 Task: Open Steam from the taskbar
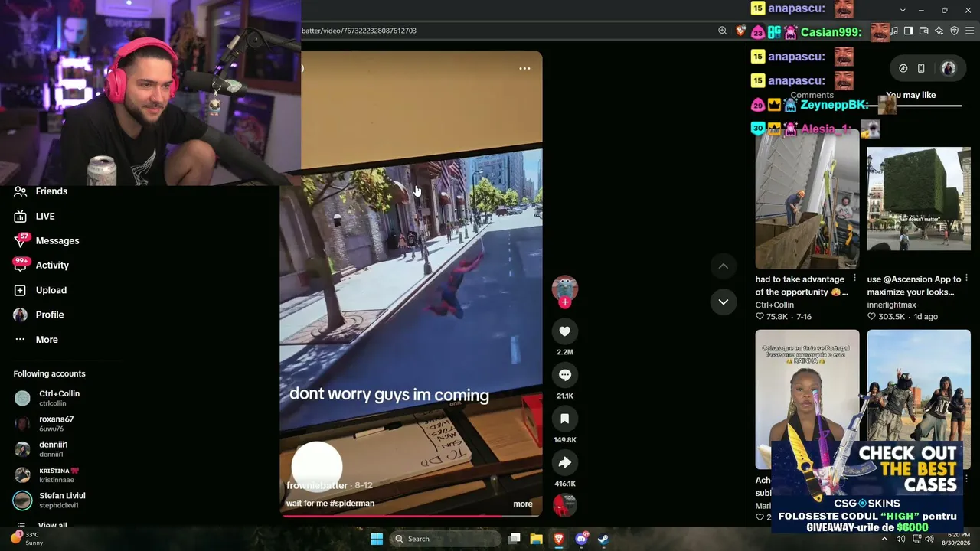click(603, 539)
